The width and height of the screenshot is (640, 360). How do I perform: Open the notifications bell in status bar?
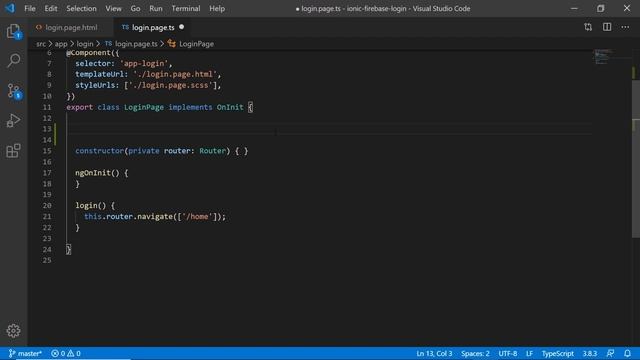[627, 353]
